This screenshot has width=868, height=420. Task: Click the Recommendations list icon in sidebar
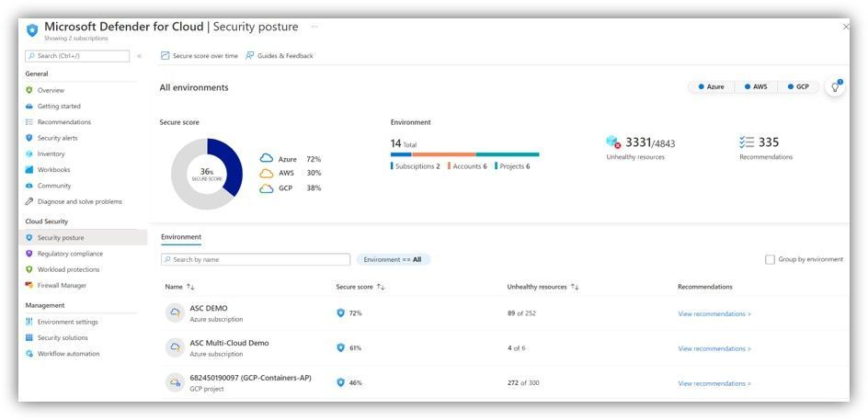point(29,121)
